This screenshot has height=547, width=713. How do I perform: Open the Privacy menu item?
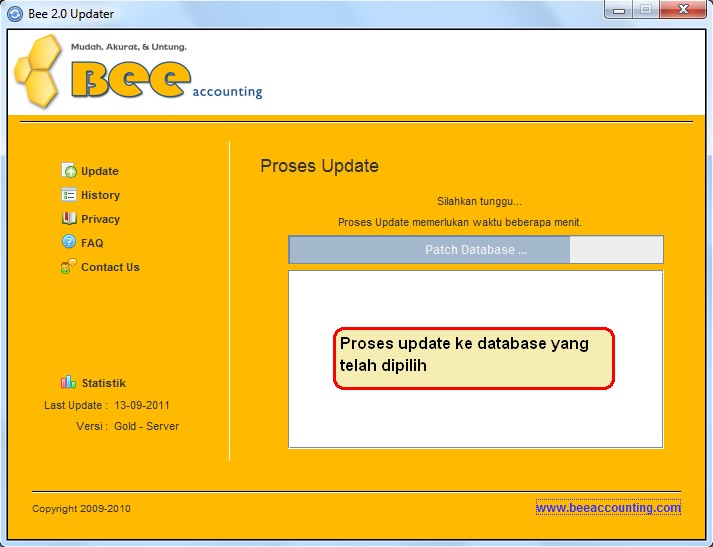tap(100, 219)
